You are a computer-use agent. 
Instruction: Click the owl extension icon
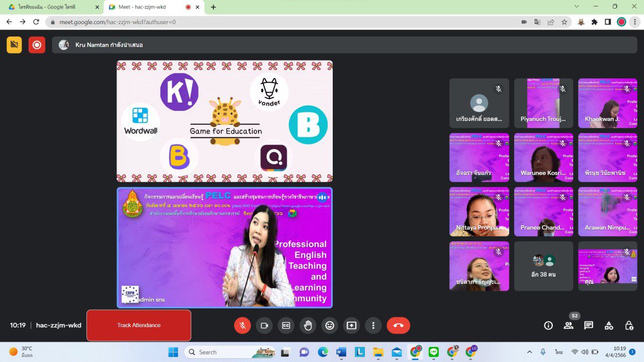[581, 22]
